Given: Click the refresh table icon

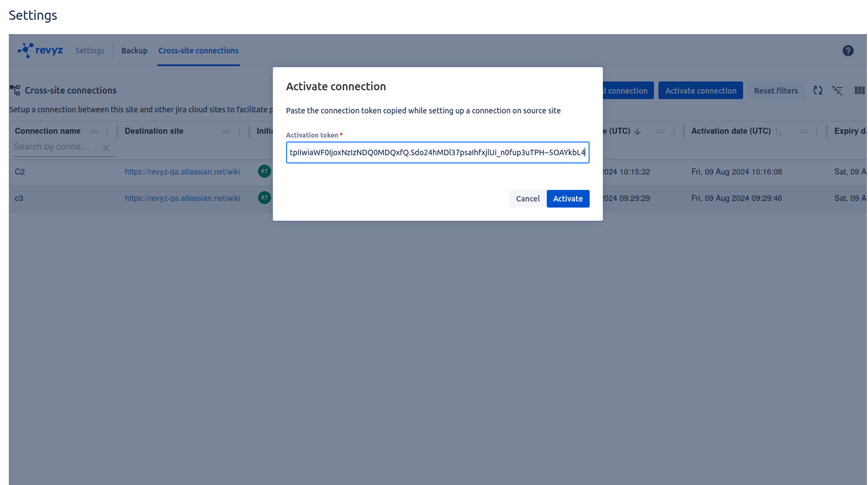Looking at the screenshot, I should pos(818,90).
